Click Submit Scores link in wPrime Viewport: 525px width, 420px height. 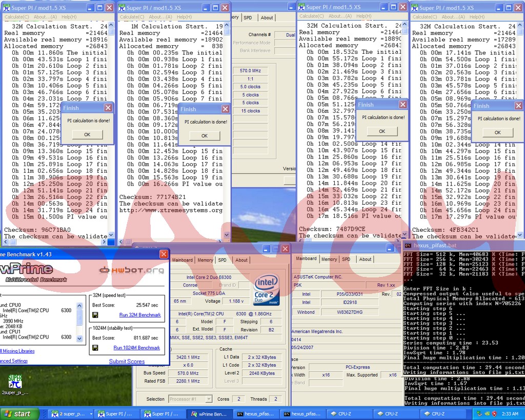click(127, 362)
